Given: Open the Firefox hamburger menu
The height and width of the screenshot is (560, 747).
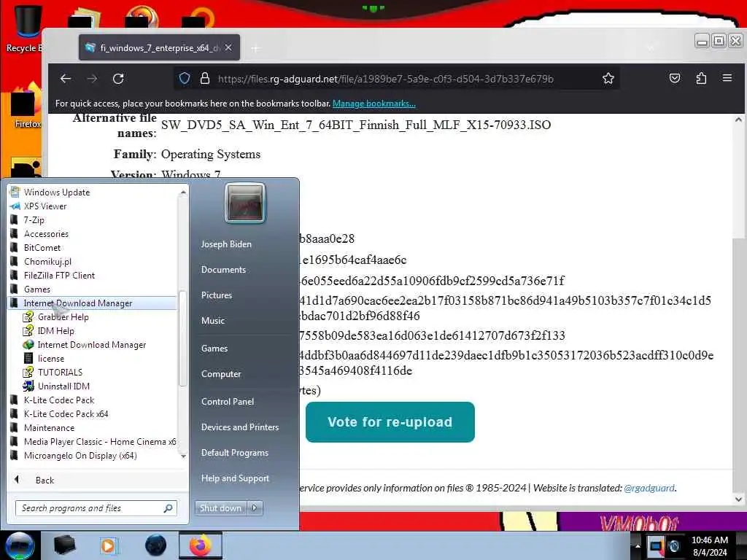Looking at the screenshot, I should (x=727, y=77).
